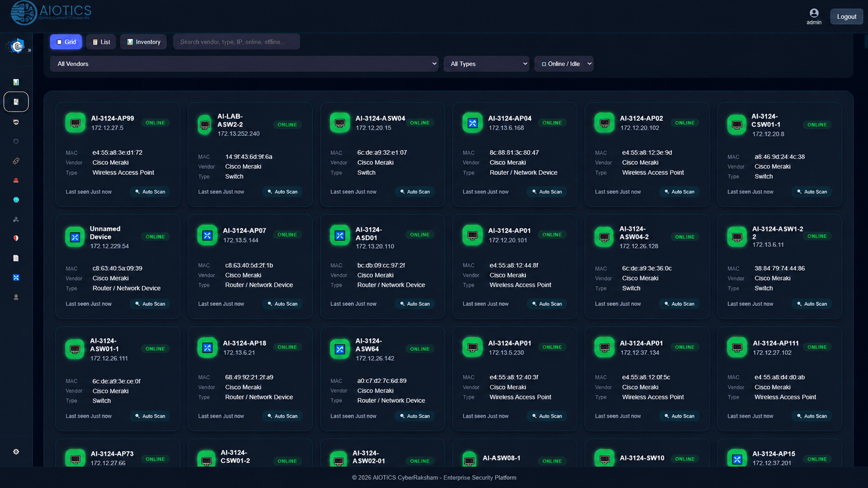
Task: Click the IP address 172.13.5.230
Action: (506, 353)
